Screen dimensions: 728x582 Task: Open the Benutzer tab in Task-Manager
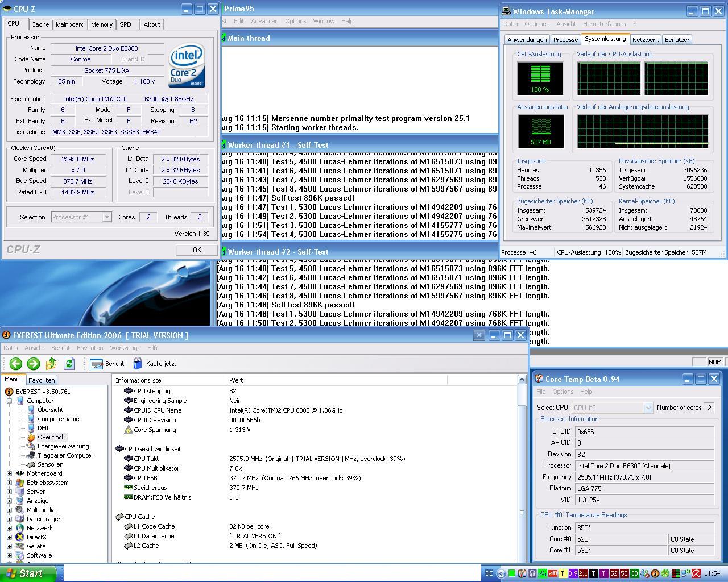[x=677, y=40]
